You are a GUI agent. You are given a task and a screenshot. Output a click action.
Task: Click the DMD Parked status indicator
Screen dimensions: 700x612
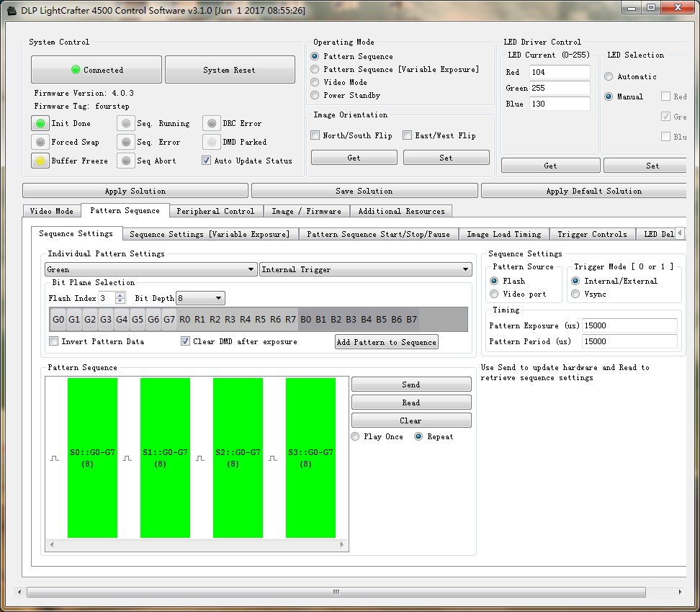click(212, 142)
